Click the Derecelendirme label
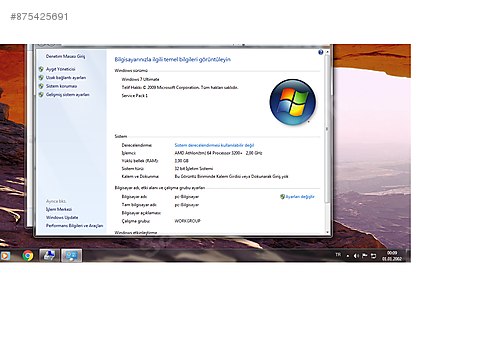480x360 pixels. (137, 145)
